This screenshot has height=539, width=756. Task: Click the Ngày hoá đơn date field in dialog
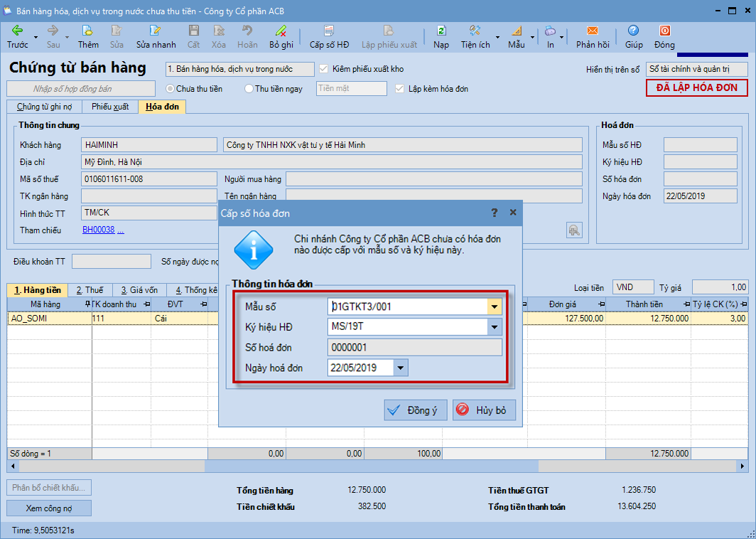pos(361,368)
